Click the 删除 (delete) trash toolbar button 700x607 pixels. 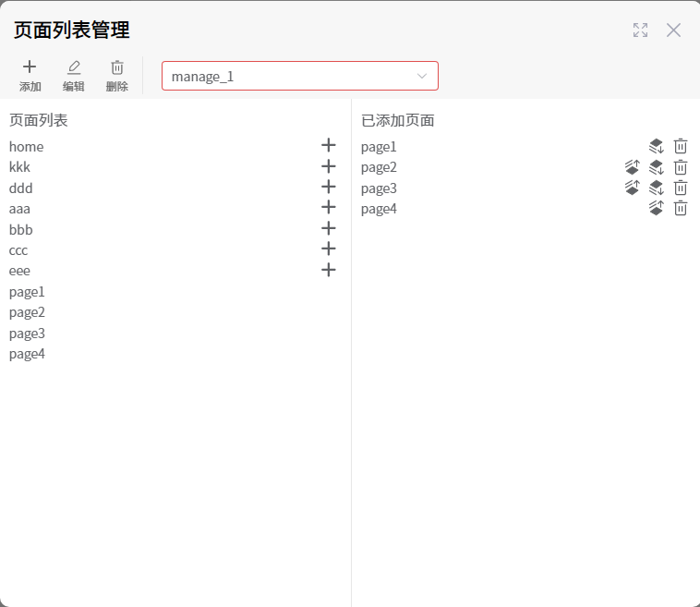(x=117, y=76)
